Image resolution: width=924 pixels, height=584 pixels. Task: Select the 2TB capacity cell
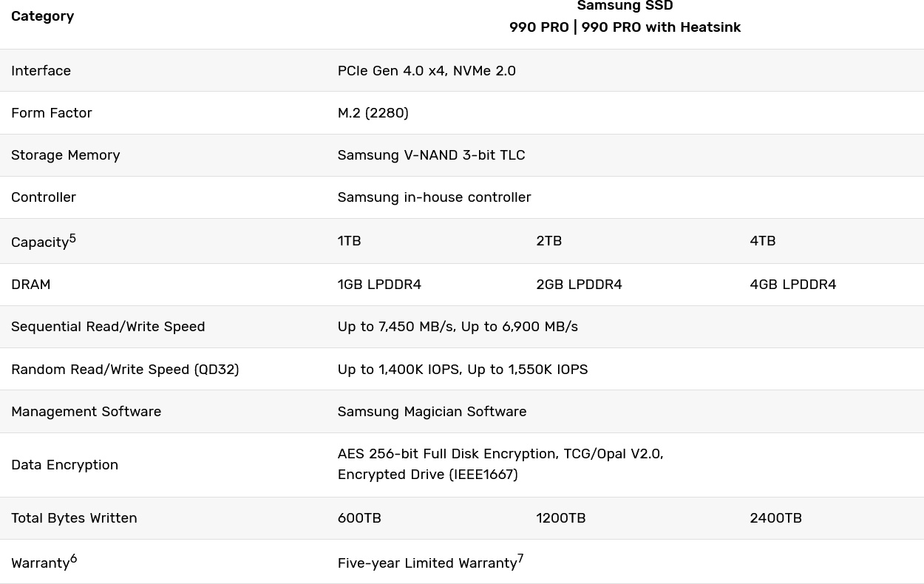pos(548,241)
